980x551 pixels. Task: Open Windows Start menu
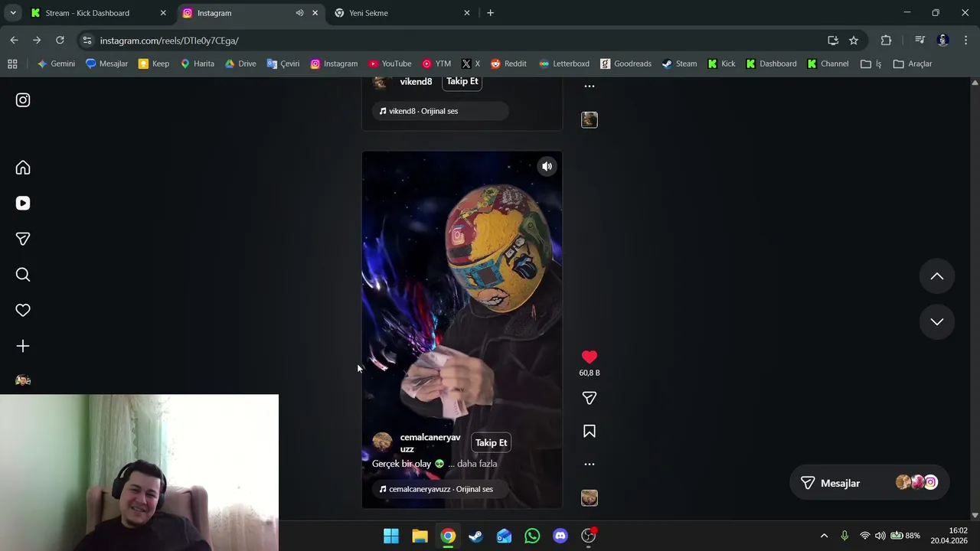click(391, 536)
